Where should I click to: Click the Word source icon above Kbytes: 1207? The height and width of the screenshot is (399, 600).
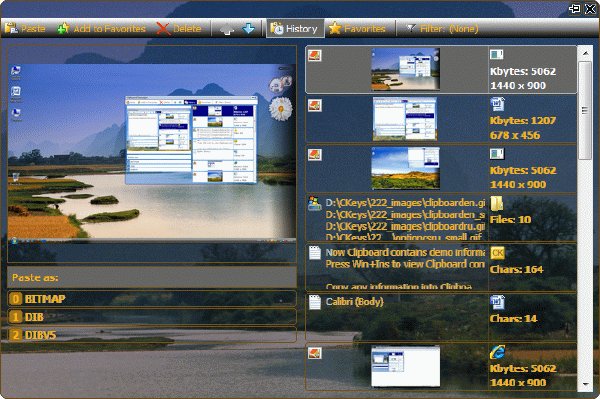(x=497, y=104)
